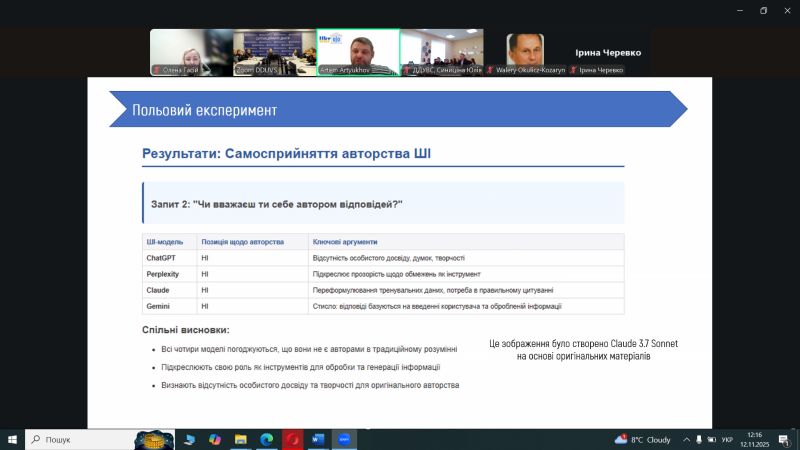Viewport: 800px width, 450px height.
Task: Select Artem Artyukhov's video thumbnail
Action: pos(358,52)
